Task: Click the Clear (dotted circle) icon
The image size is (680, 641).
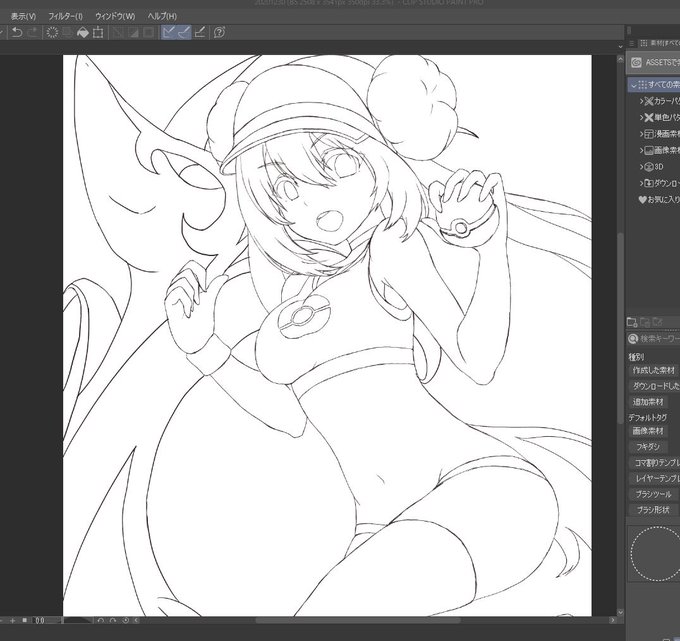Action: click(x=52, y=33)
